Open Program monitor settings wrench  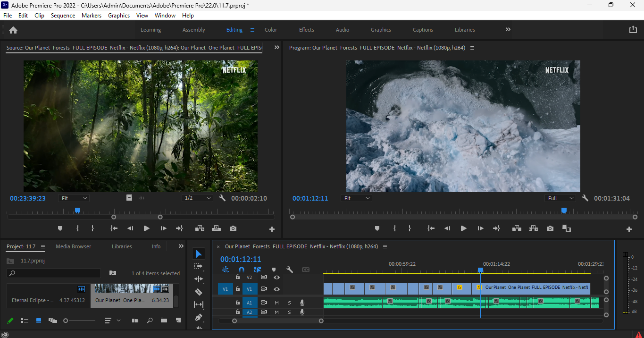click(585, 198)
